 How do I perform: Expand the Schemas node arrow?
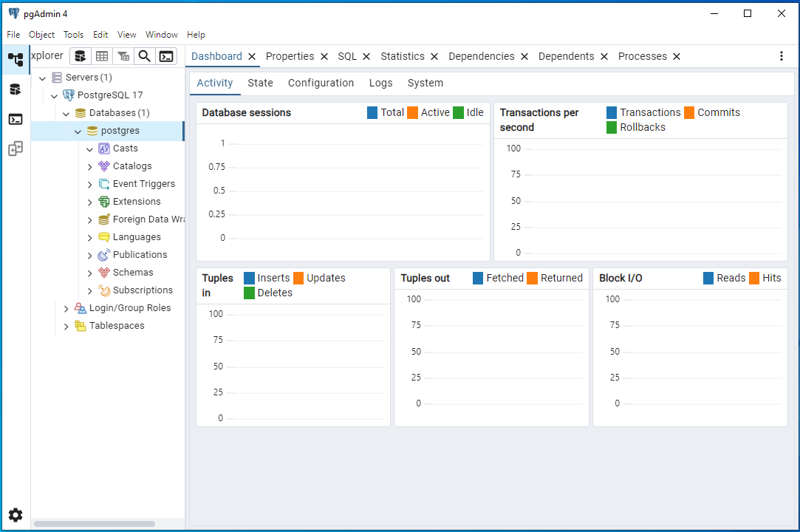90,273
